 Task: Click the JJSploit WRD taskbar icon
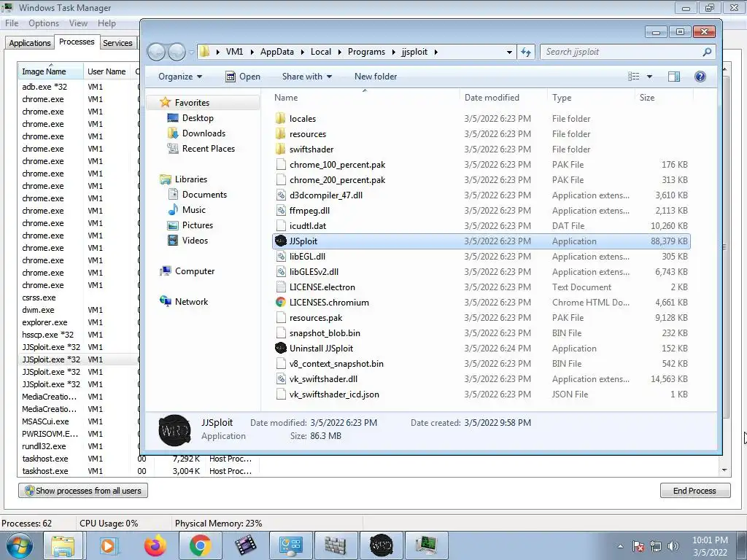[x=381, y=545]
